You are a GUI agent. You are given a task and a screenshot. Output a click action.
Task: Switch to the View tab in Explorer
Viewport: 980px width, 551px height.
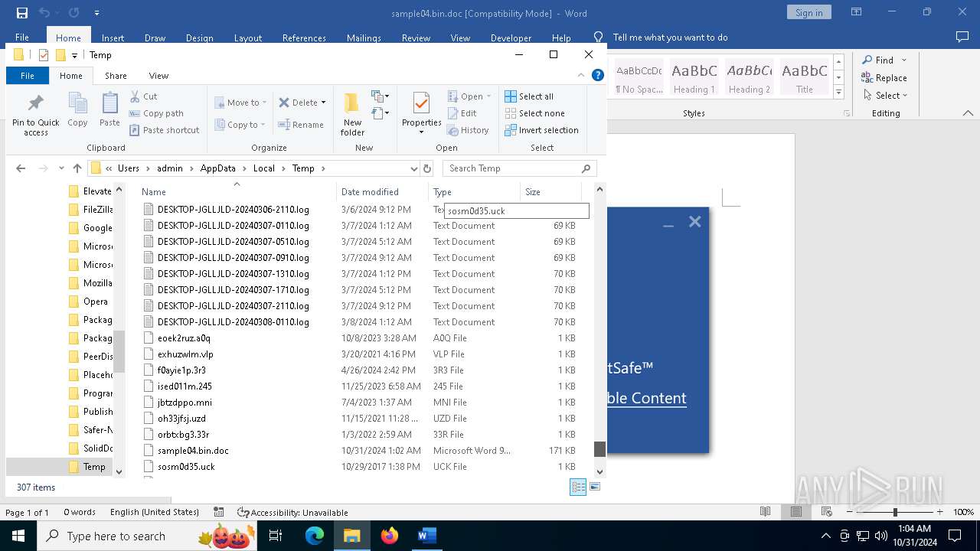pos(158,76)
